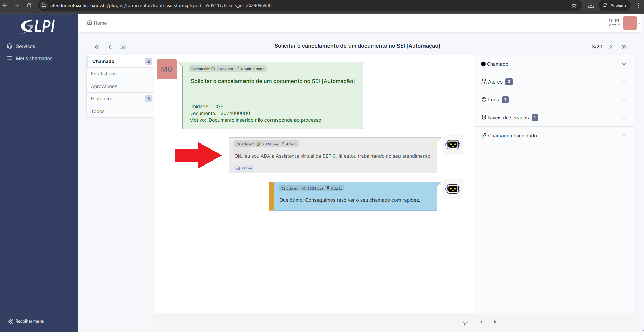Open the Serviços section in sidebar

[25, 46]
